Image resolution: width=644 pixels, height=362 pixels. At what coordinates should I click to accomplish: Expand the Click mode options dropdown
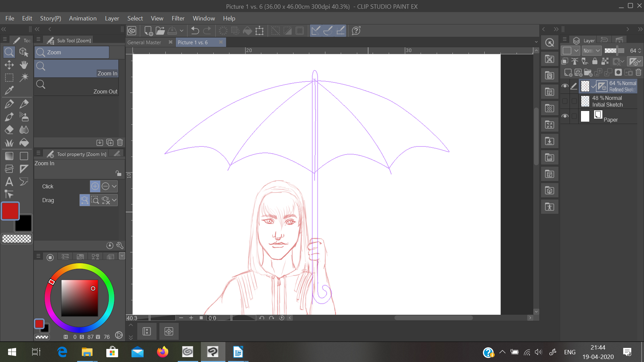[114, 186]
